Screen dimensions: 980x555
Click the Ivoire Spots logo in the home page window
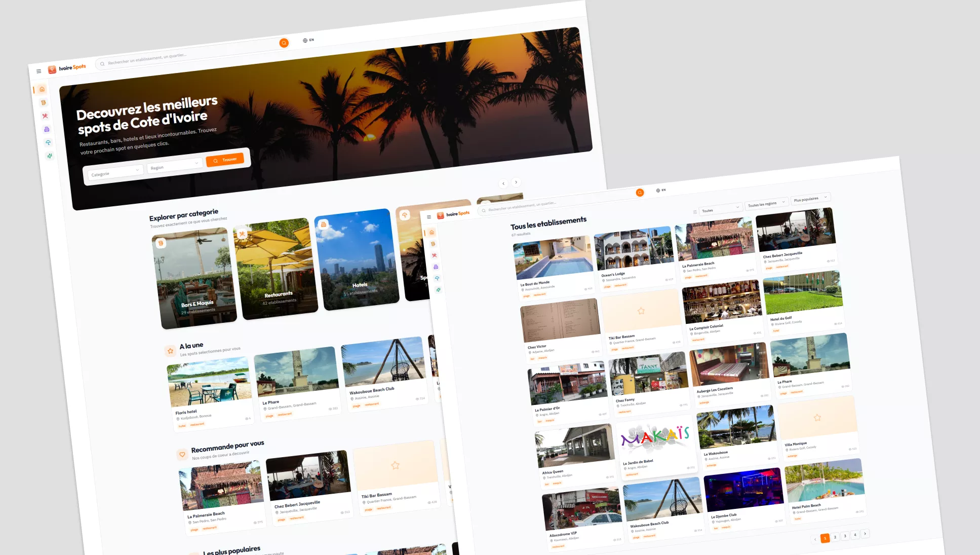point(67,68)
